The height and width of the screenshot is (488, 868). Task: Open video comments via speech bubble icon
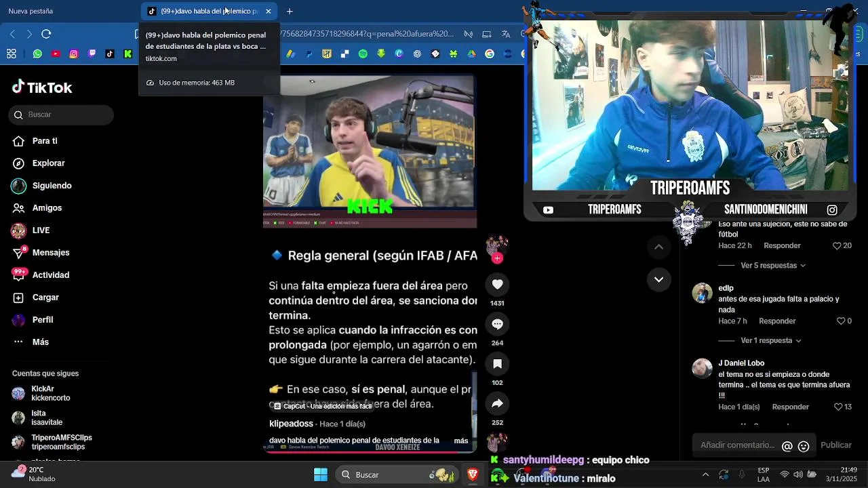497,324
